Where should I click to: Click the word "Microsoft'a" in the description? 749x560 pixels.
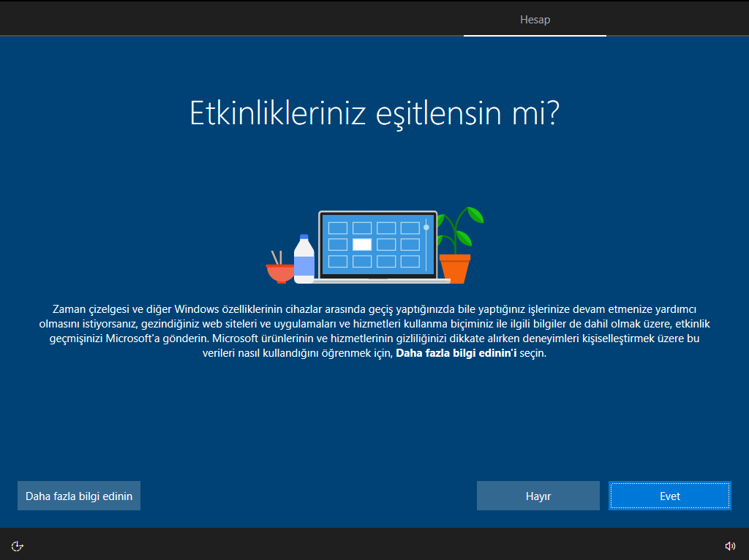point(132,338)
